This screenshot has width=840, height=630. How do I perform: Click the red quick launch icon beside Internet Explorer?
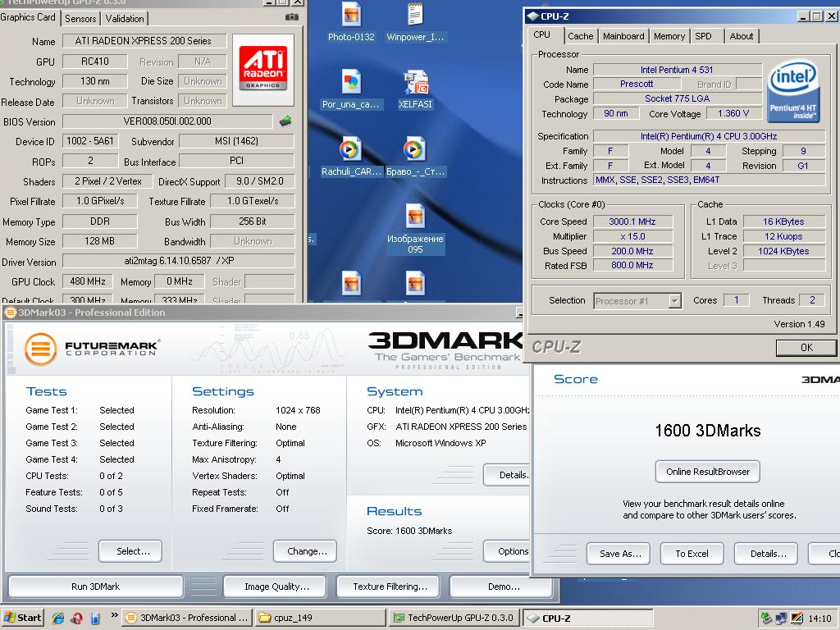pos(76,618)
